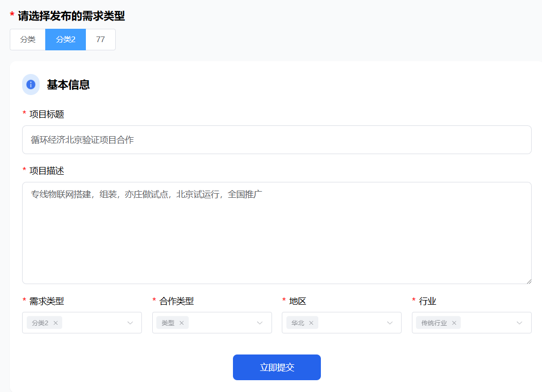The width and height of the screenshot is (542, 392).
Task: Click into the 项目标题 input field
Action: (277, 140)
